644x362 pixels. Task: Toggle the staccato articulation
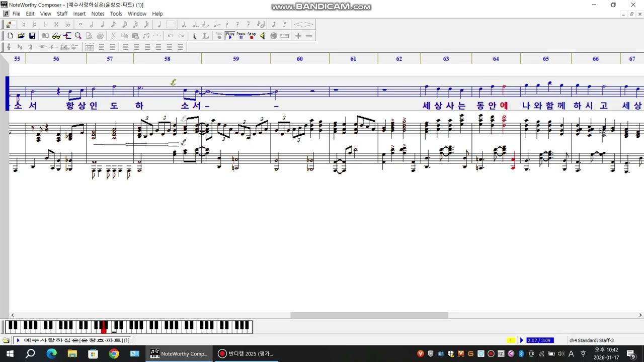point(227,24)
